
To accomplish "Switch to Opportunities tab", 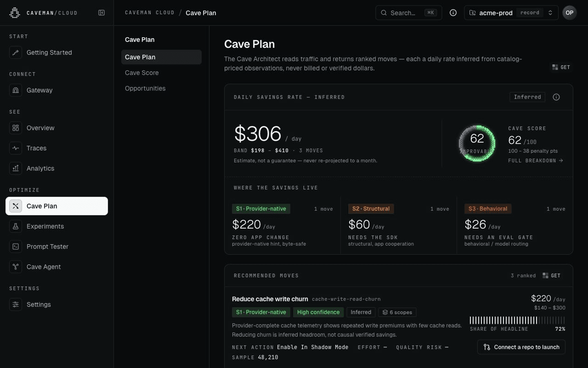I will coord(161,88).
